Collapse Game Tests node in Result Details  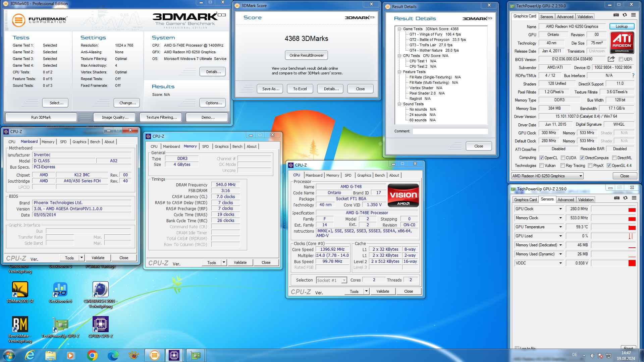click(x=399, y=29)
